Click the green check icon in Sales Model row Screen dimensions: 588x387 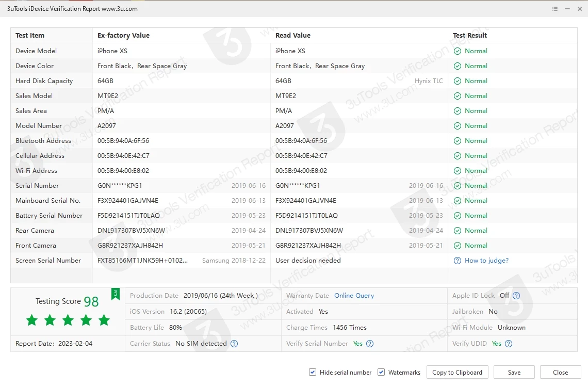tap(458, 96)
